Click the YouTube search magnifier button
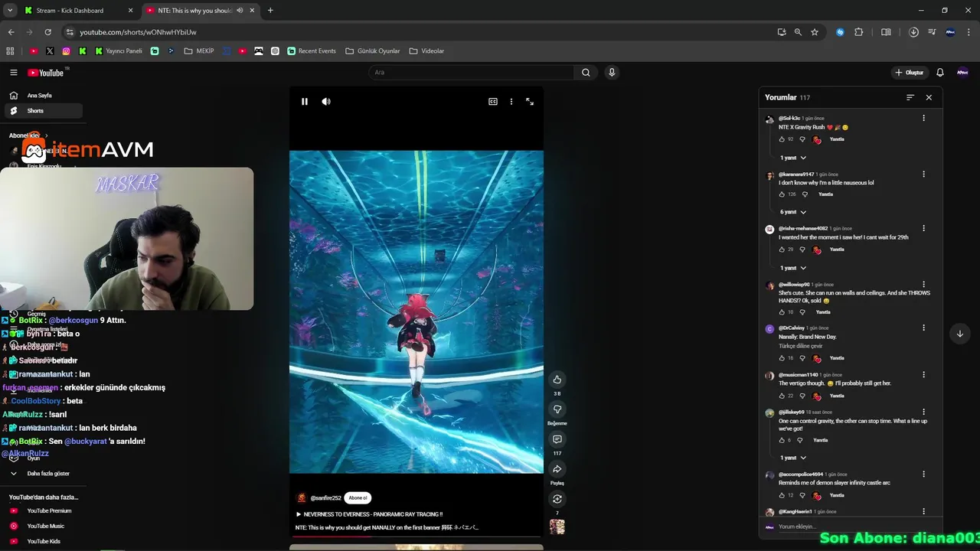Image resolution: width=980 pixels, height=551 pixels. [x=586, y=73]
